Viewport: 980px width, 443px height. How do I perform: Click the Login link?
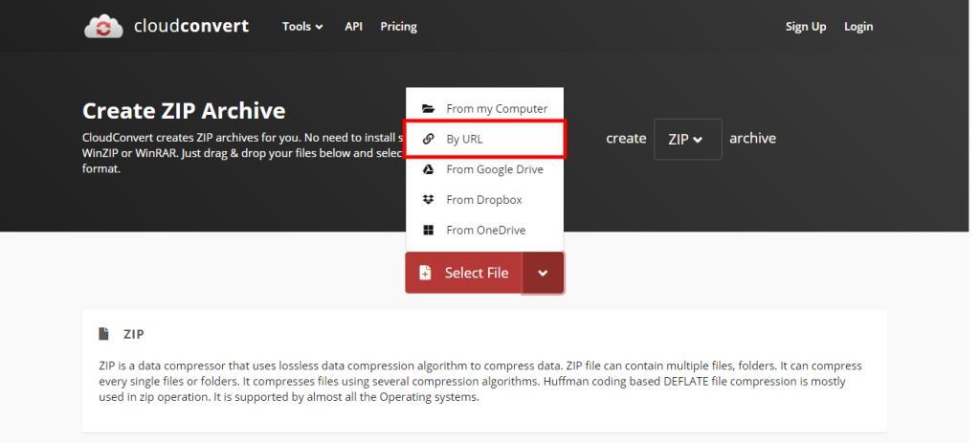pos(858,26)
